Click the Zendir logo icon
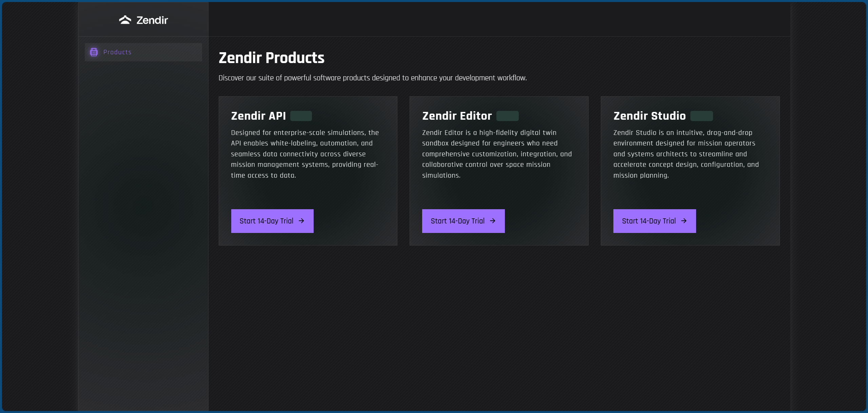 tap(125, 20)
